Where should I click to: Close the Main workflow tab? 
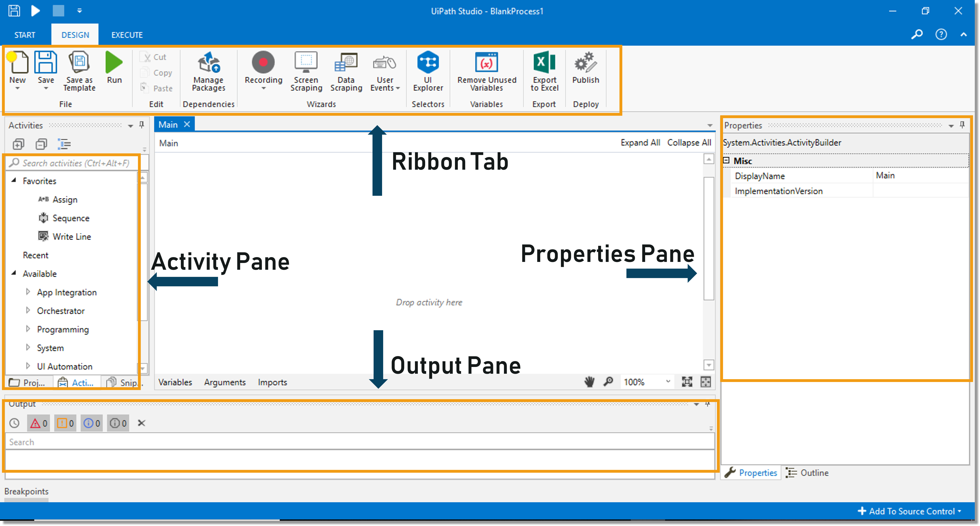187,124
